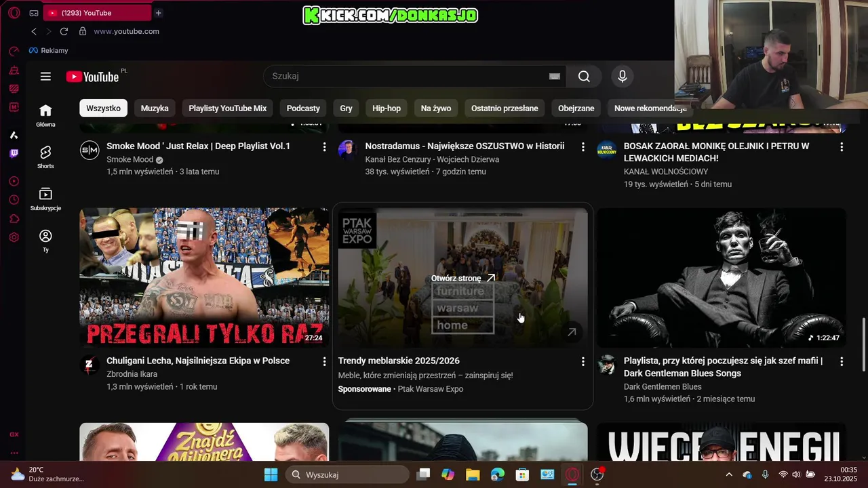Open Extensions cube icon in Opera sidebar

(14, 218)
